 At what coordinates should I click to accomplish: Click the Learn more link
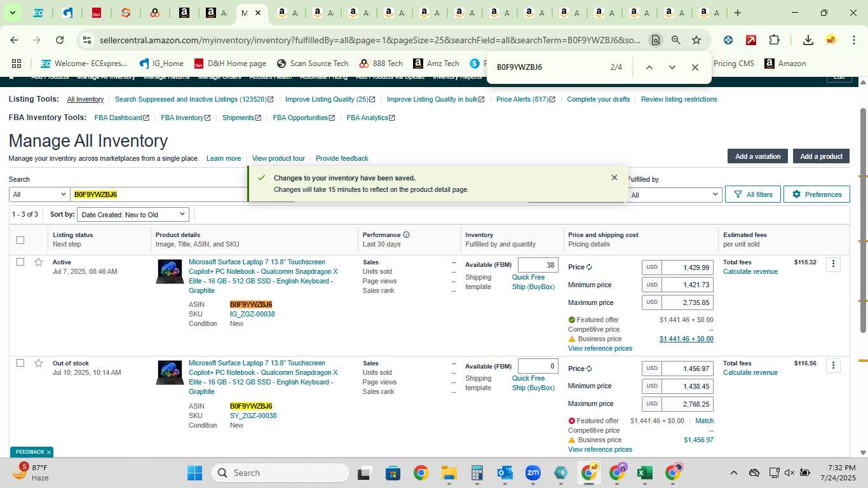point(224,158)
